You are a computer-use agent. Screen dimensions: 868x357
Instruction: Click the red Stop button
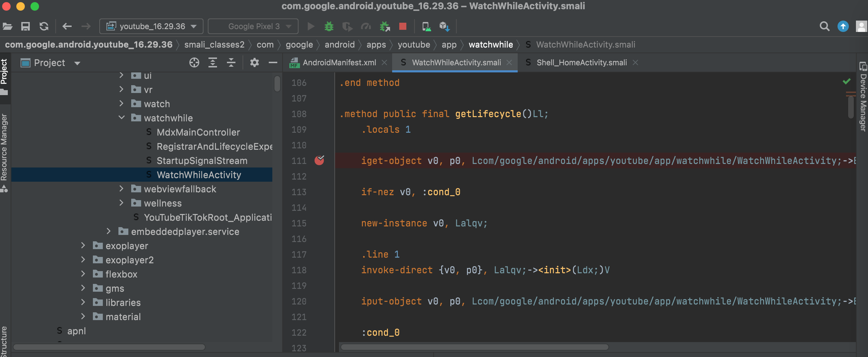tap(403, 26)
